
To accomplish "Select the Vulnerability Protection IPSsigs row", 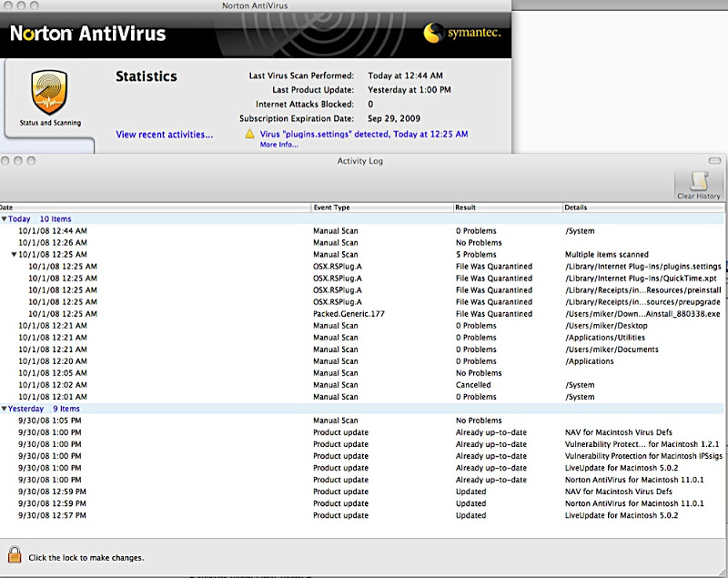I will (x=361, y=456).
